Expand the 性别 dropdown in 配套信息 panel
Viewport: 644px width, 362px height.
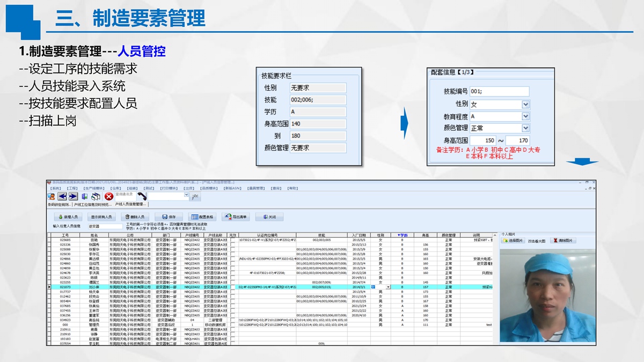pos(525,105)
